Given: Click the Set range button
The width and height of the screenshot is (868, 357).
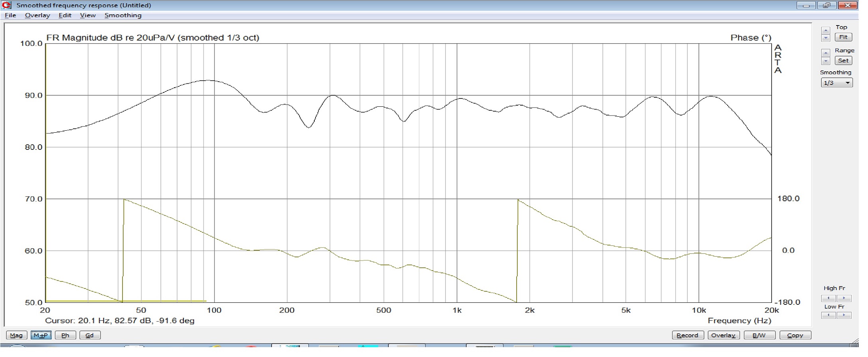Looking at the screenshot, I should [x=843, y=61].
